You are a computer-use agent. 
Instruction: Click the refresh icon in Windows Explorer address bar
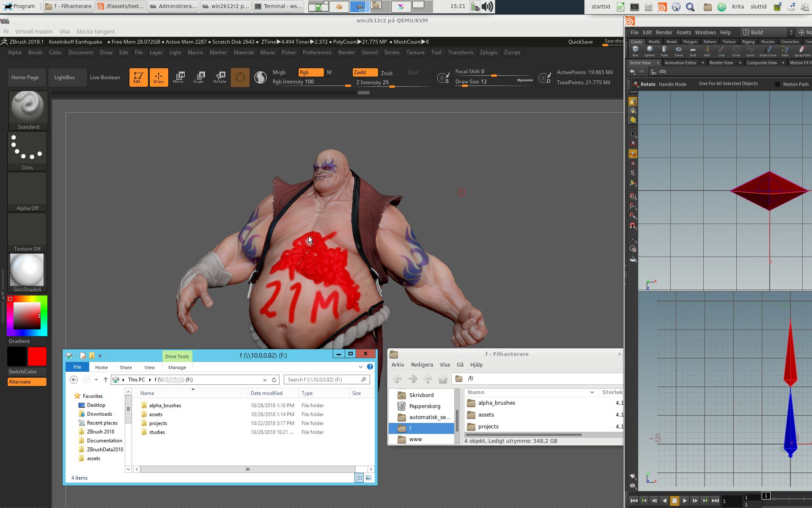[x=274, y=380]
